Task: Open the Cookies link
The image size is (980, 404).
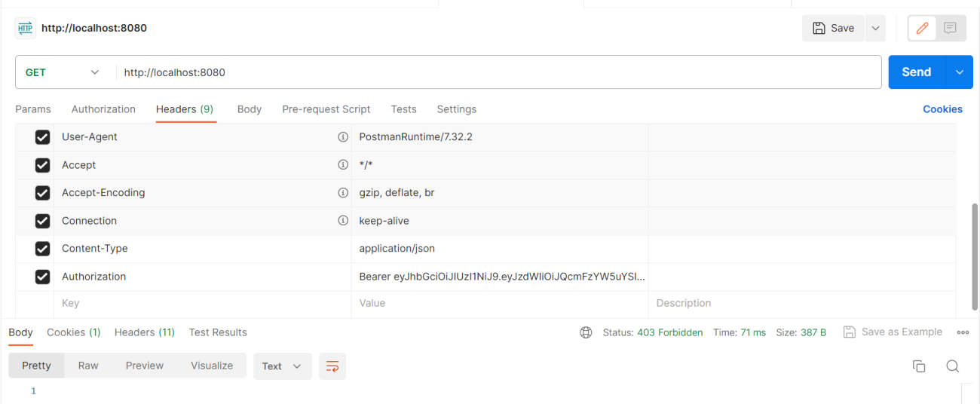Action: tap(942, 109)
